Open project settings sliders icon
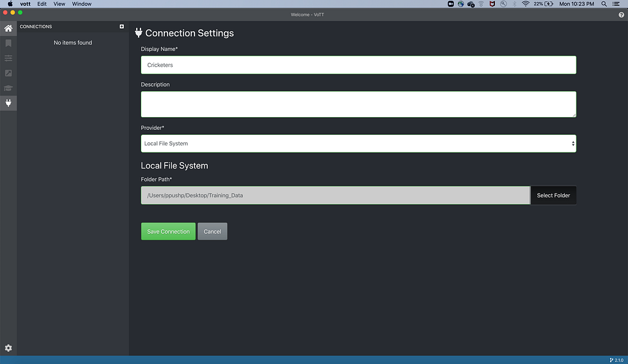Viewport: 628px width, 364px height. tap(9, 58)
